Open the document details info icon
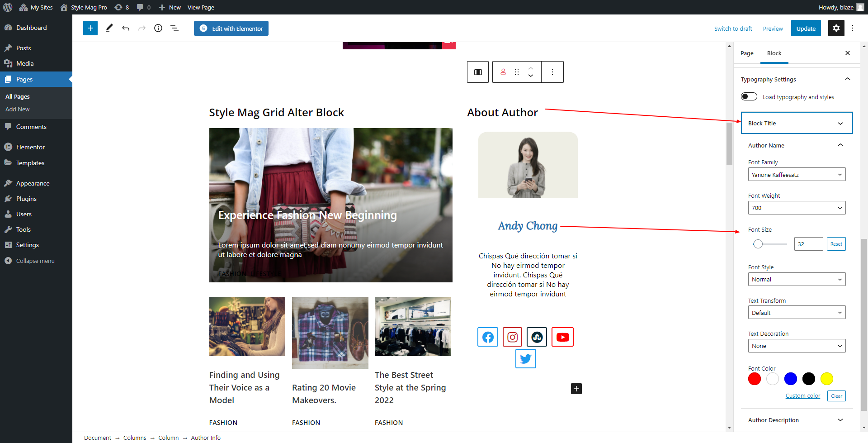The width and height of the screenshot is (868, 443). click(x=158, y=28)
